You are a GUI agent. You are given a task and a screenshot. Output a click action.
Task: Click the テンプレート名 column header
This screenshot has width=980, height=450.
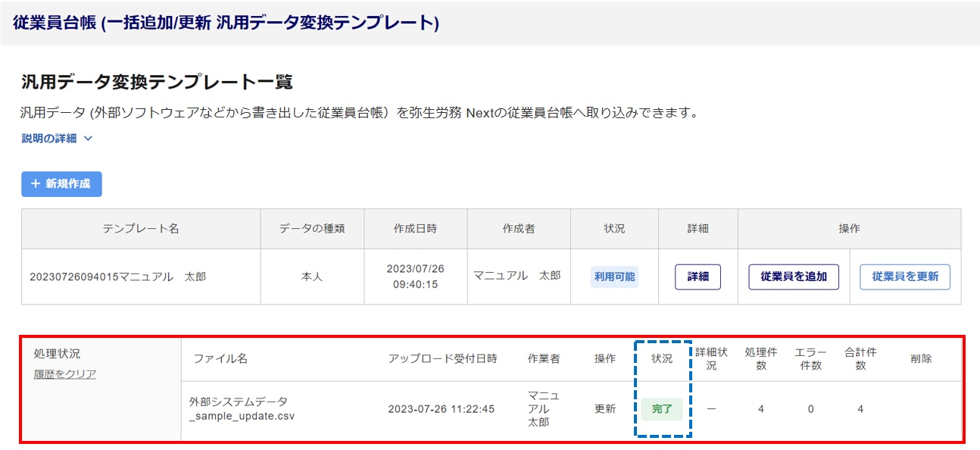141,229
